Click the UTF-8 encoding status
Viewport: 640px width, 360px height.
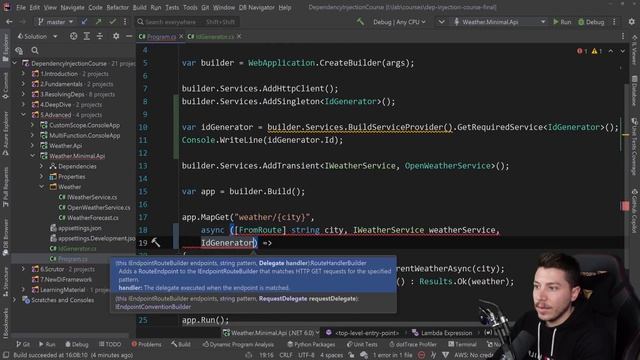tap(306, 355)
